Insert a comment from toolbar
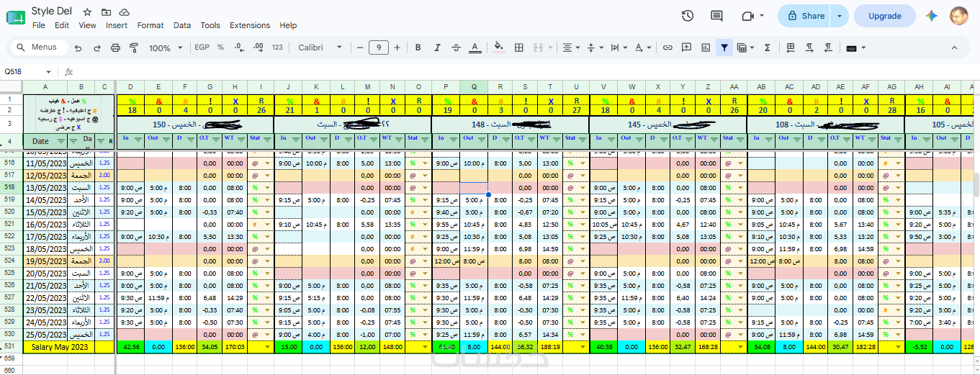This screenshot has width=980, height=375. [x=686, y=48]
